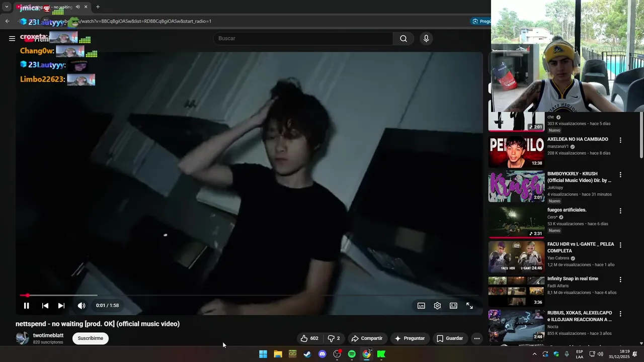This screenshot has width=644, height=362.
Task: Skip to the next video
Action: pos(61,306)
